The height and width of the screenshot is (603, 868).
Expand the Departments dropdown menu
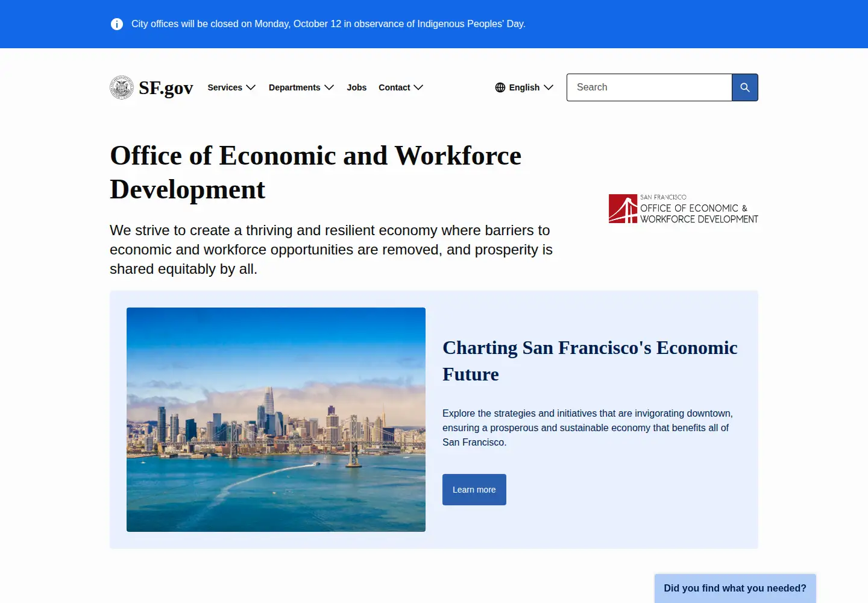pyautogui.click(x=301, y=87)
